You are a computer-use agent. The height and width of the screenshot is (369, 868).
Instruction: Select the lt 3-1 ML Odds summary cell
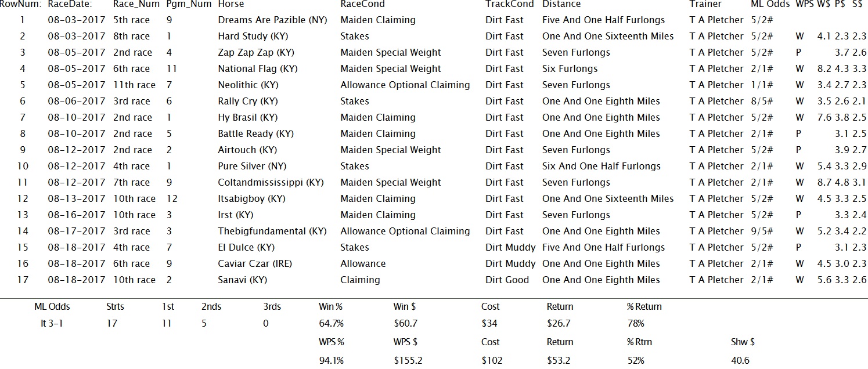coord(52,323)
